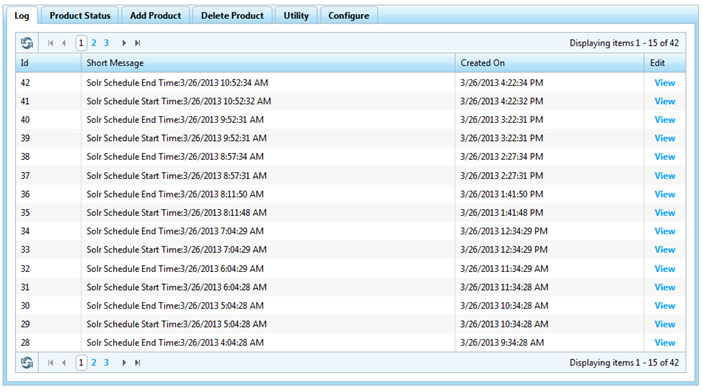View log entry with Id 29
This screenshot has height=392, width=703.
point(665,324)
